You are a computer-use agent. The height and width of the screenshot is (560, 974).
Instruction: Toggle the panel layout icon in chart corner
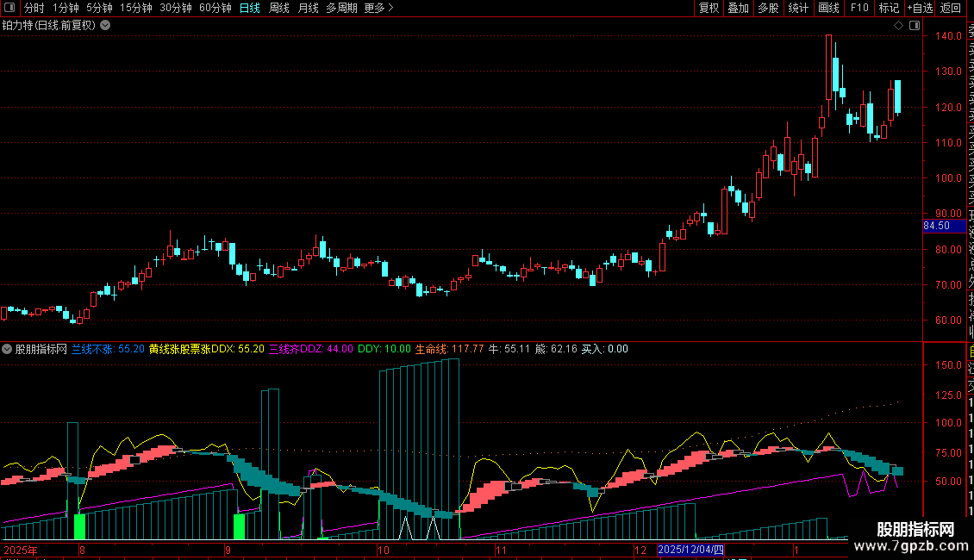coord(915,26)
